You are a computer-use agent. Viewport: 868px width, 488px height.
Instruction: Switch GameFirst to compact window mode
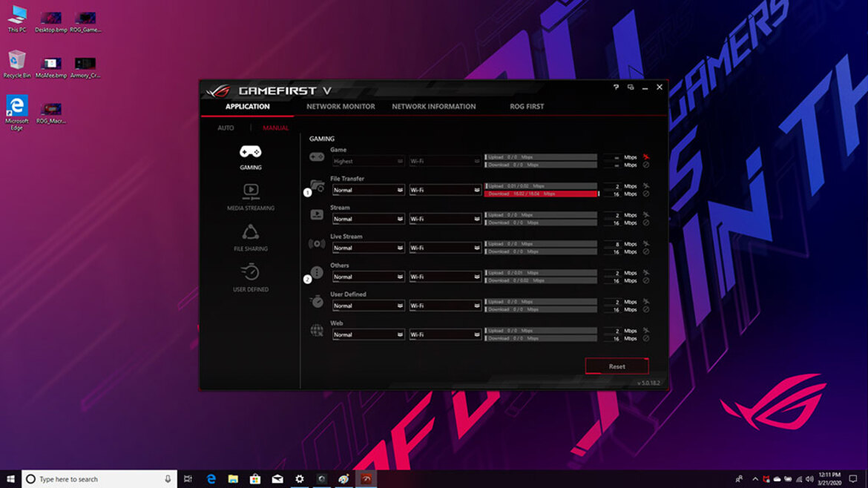631,88
